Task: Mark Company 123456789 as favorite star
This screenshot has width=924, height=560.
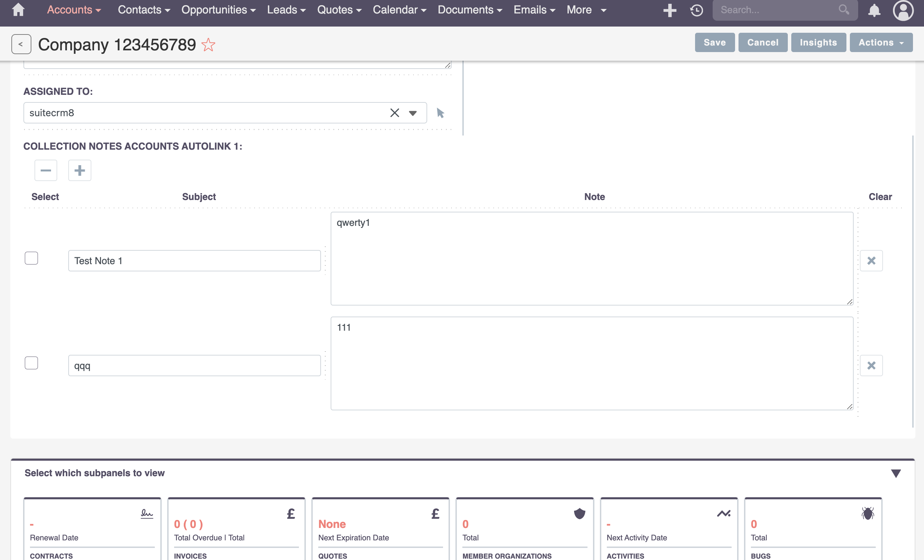Action: coord(208,44)
